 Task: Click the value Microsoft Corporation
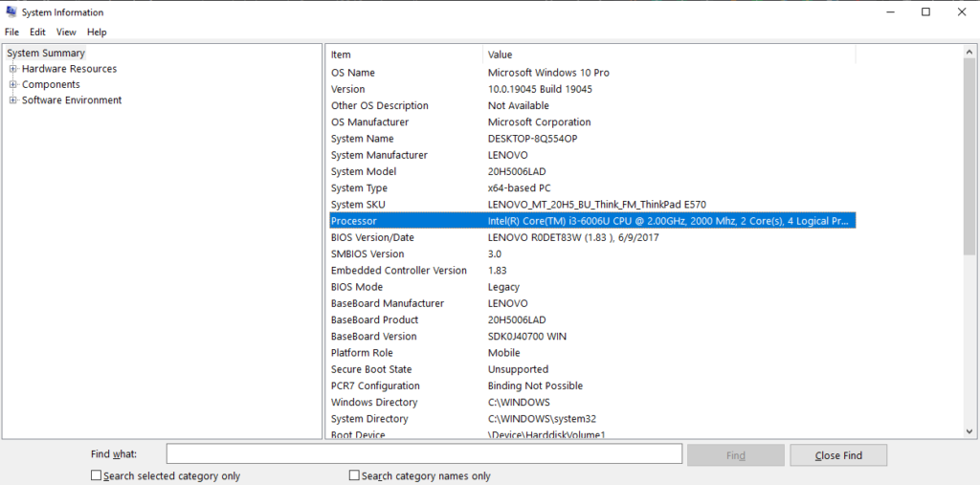click(539, 121)
